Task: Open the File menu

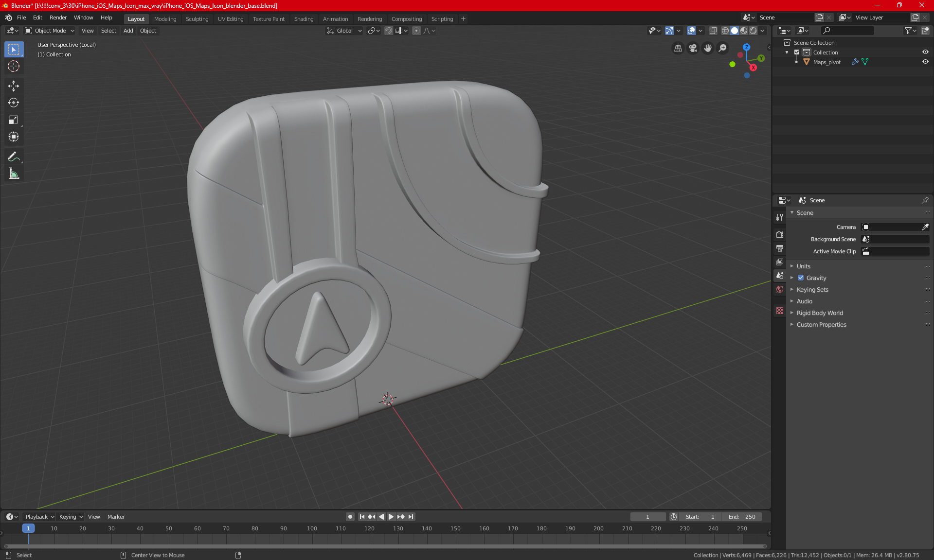Action: [x=21, y=17]
